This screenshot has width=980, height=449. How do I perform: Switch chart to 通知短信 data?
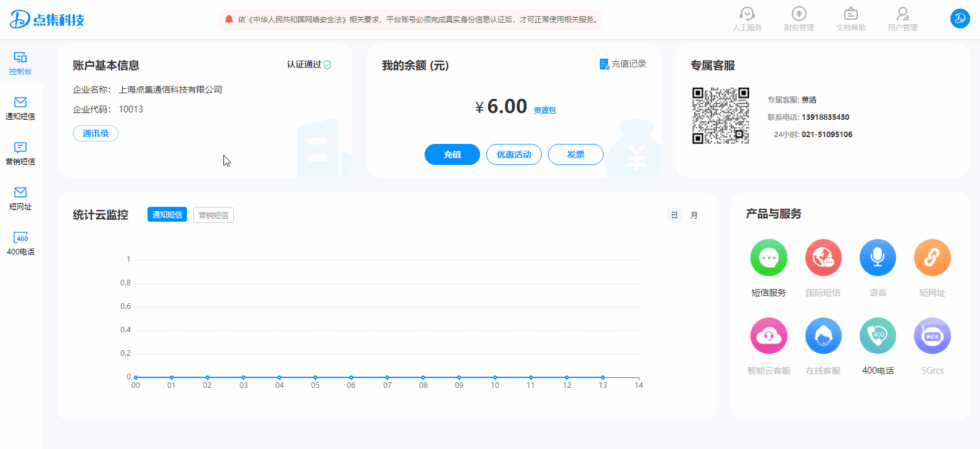(x=167, y=215)
